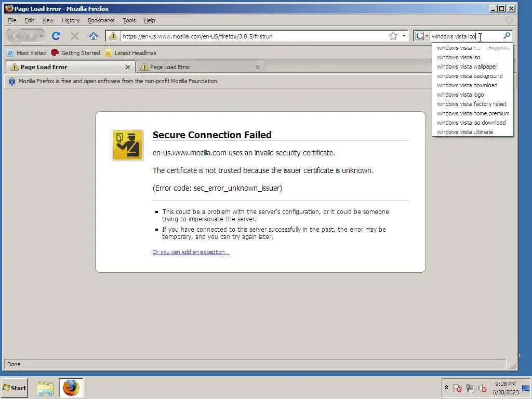Click the Firefox logo in the title bar

tap(9, 8)
